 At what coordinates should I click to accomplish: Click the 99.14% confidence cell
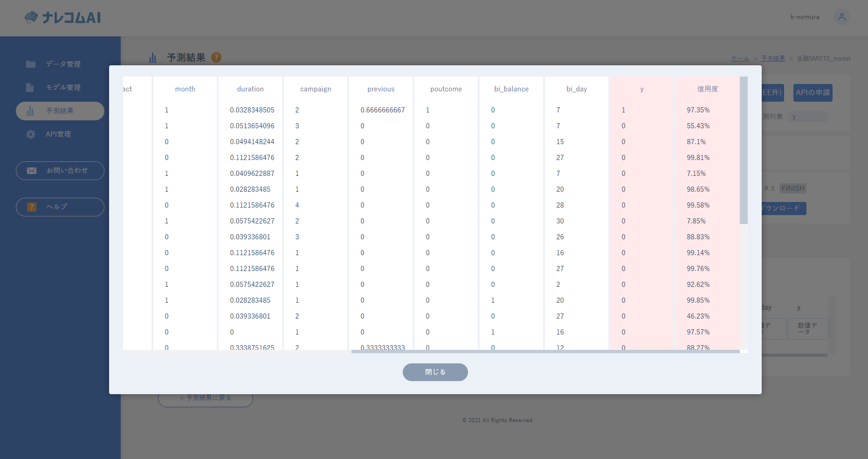click(698, 253)
